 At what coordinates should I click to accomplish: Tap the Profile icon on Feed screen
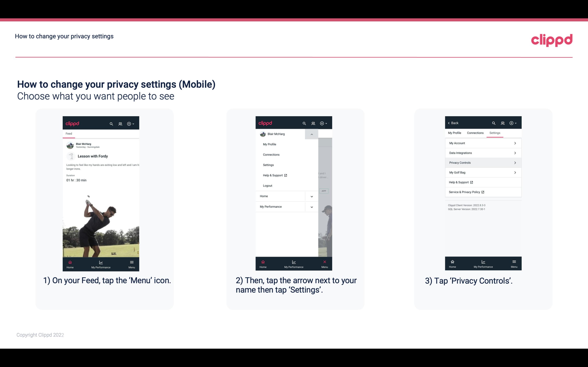click(x=121, y=123)
